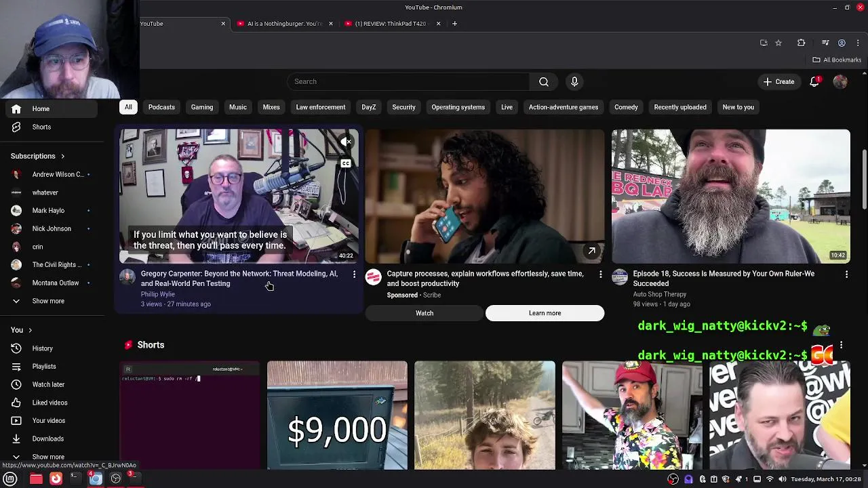868x488 pixels.
Task: Click the Home icon in the sidebar
Action: [16, 108]
